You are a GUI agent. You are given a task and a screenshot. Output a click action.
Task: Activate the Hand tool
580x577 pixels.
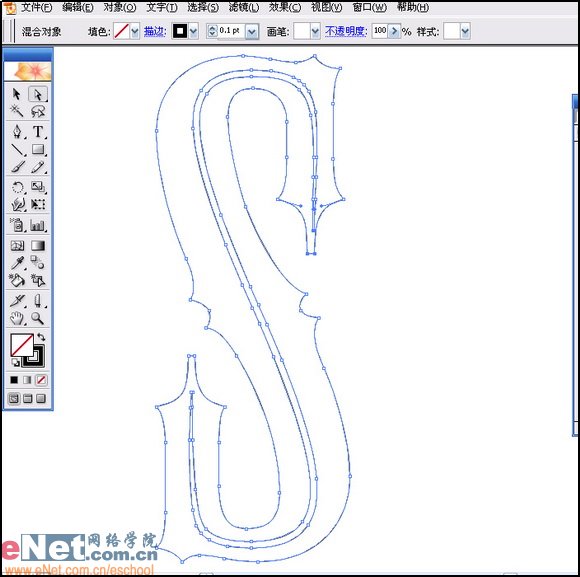pos(17,318)
